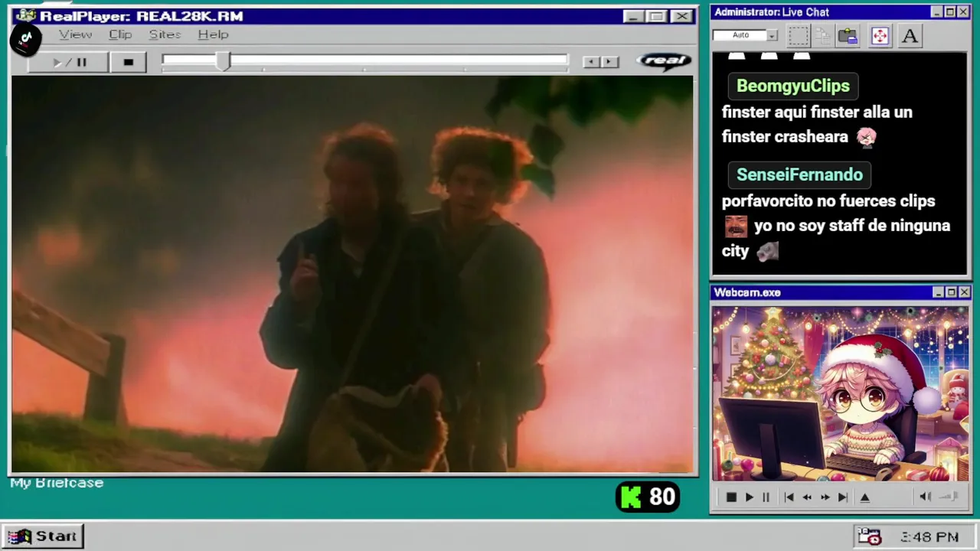This screenshot has width=980, height=551.
Task: Minimize the Live Chat window
Action: [936, 12]
